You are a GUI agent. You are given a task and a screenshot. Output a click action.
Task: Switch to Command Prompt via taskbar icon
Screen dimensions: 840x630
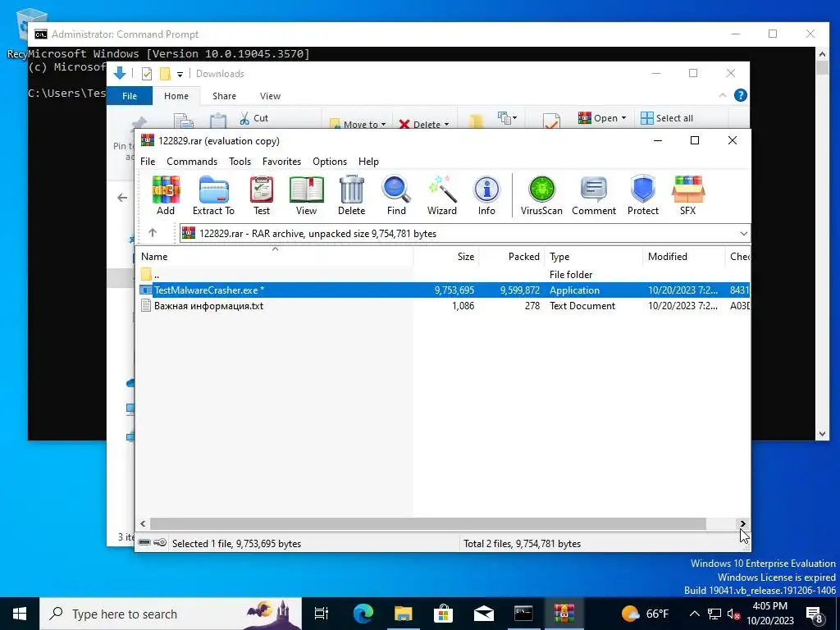point(523,614)
